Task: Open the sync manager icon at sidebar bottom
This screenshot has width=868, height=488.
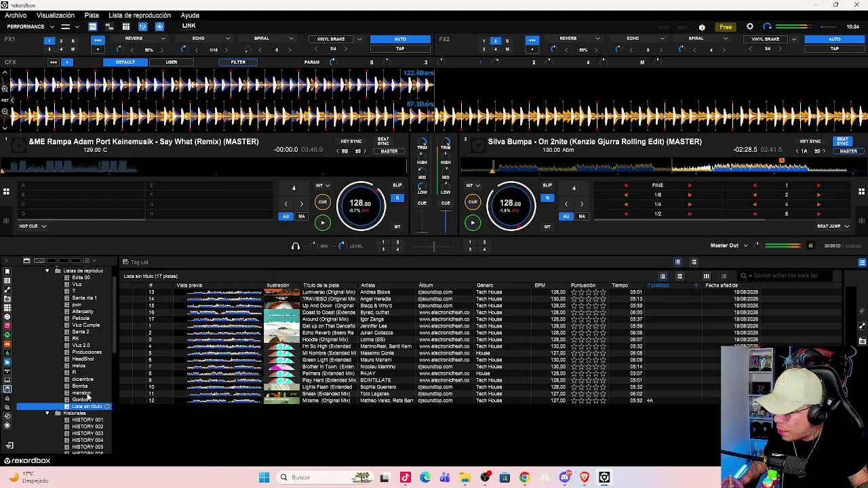Action: (x=9, y=445)
